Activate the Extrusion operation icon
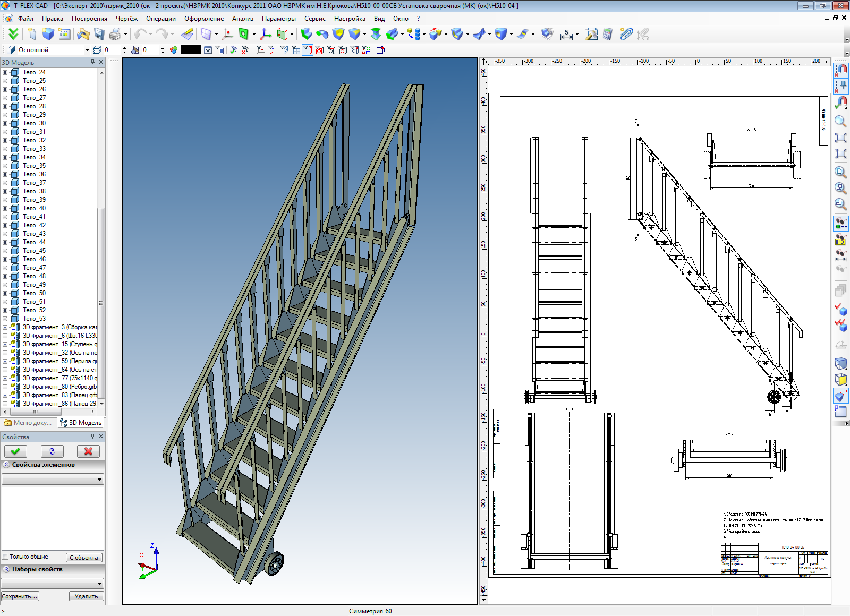 (x=307, y=34)
